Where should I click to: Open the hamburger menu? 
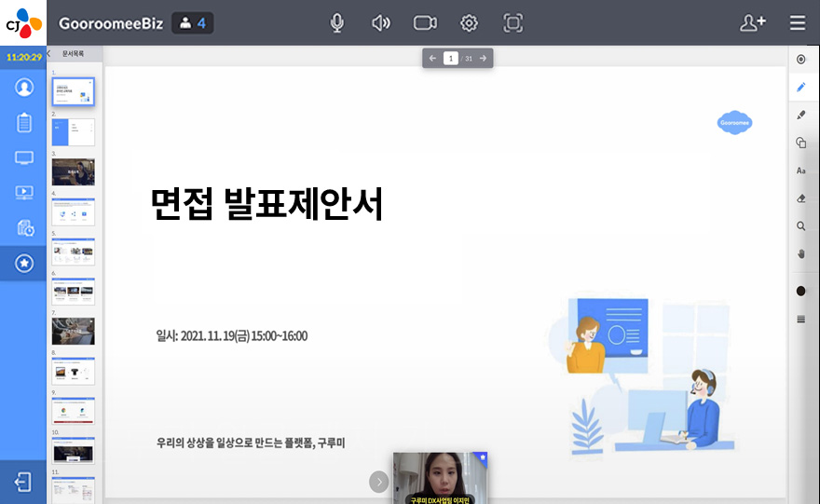tap(798, 23)
